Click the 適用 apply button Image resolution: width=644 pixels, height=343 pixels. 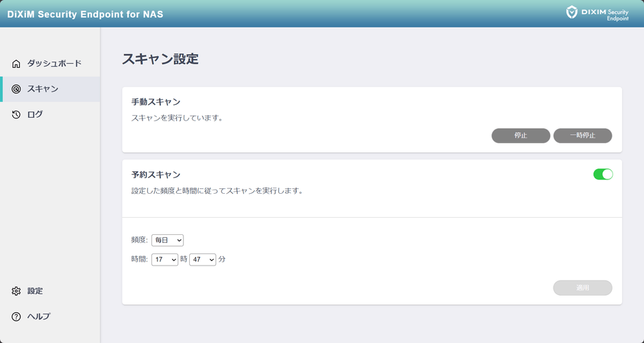(582, 288)
